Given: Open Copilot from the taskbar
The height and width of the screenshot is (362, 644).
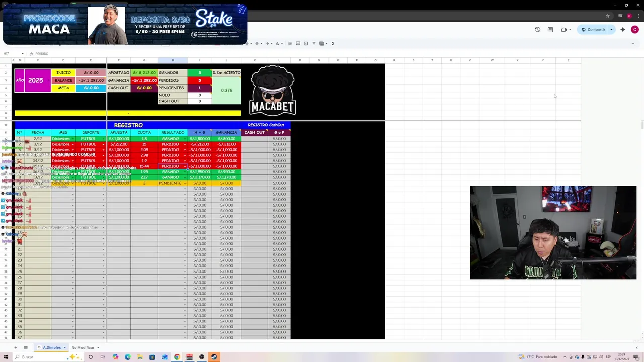Looking at the screenshot, I should point(115,357).
